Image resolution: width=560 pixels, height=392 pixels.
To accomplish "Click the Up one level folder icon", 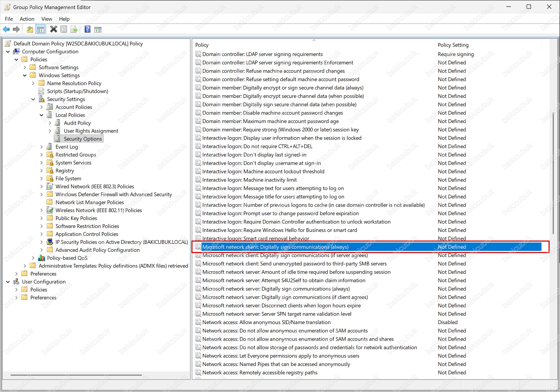I will 30,30.
